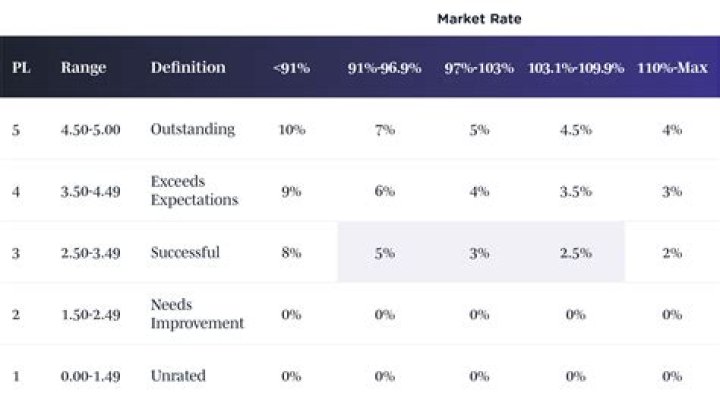Click the Exceeds Expectations definition cell
The width and height of the screenshot is (720, 406).
tap(194, 191)
